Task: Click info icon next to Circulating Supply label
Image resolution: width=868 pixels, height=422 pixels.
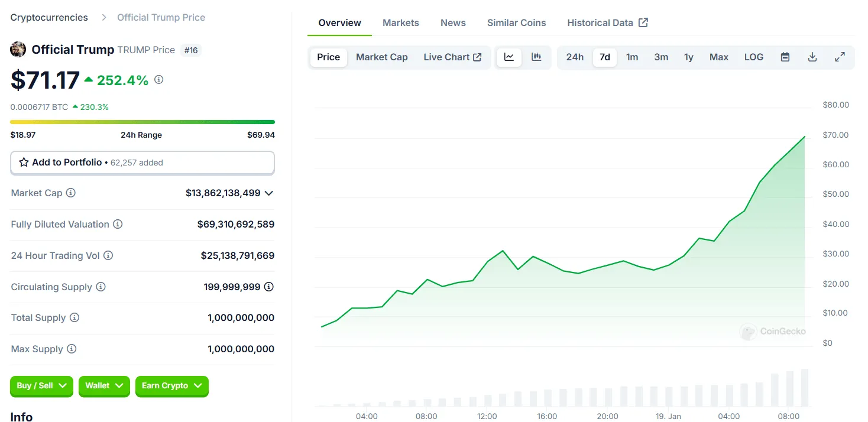Action: [x=101, y=287]
